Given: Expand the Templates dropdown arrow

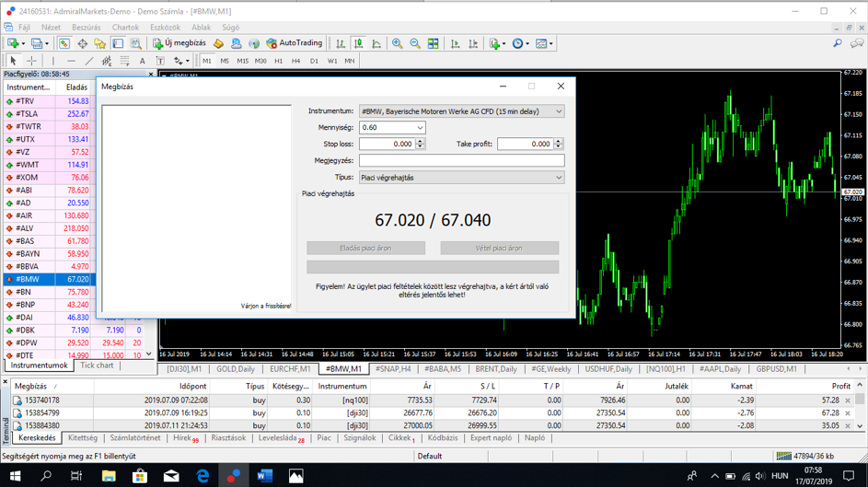Looking at the screenshot, I should 550,43.
